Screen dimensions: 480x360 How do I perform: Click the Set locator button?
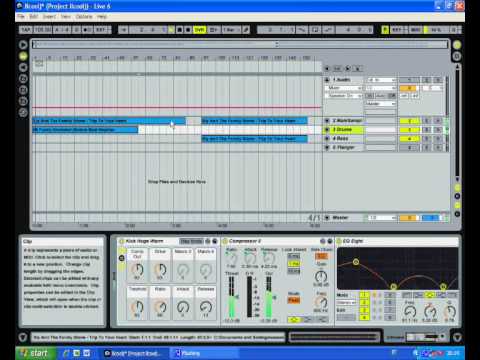tap(337, 68)
